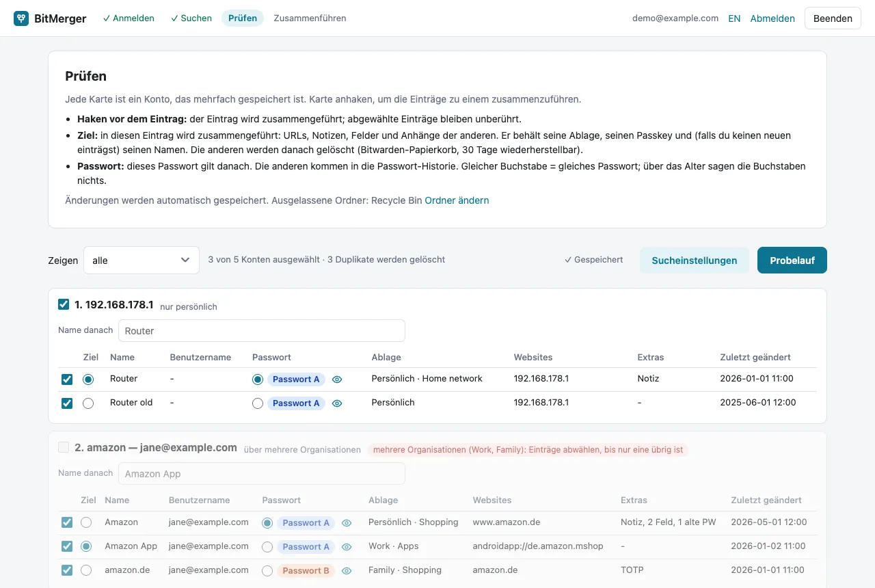
Task: Uncheck the checkbox of the www.amazon.de row
Action: tap(67, 523)
